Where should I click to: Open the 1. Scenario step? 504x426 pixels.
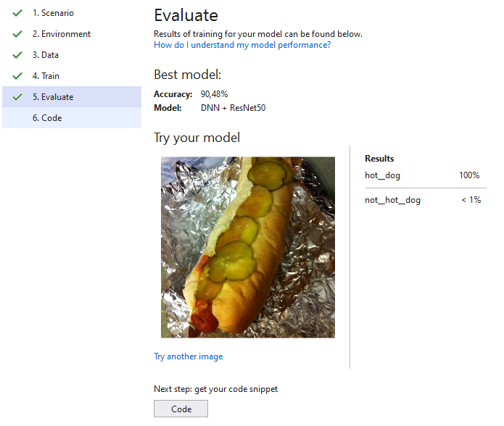click(72, 13)
